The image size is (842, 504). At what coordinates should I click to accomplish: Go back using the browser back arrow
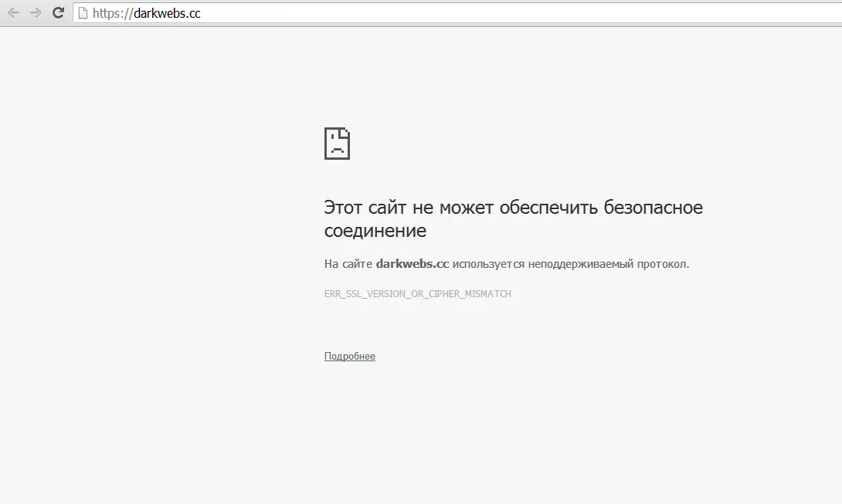point(13,13)
